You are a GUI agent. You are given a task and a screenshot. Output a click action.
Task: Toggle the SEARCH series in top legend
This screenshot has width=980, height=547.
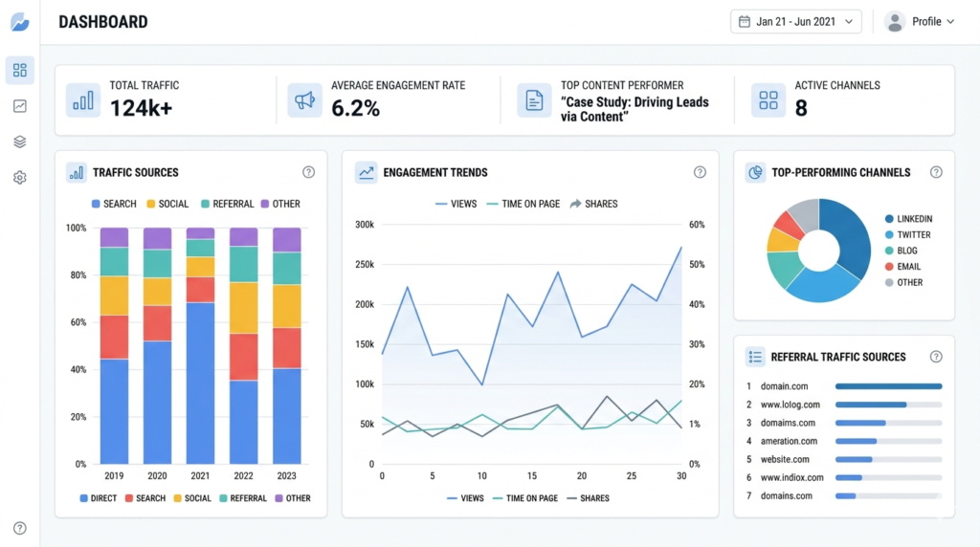pos(114,204)
